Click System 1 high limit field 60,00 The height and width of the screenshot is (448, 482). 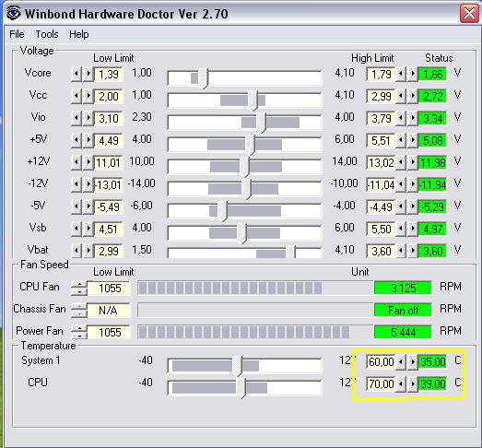pyautogui.click(x=381, y=362)
